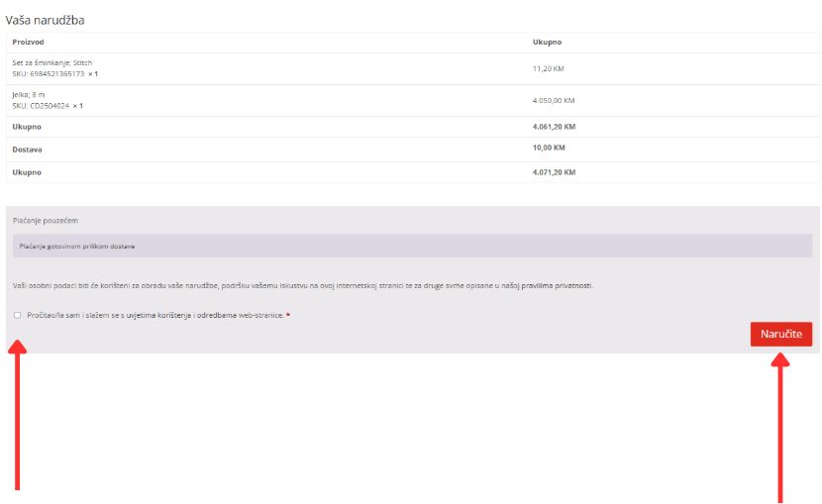Tick the terms and conditions agreement checkbox

[x=17, y=315]
